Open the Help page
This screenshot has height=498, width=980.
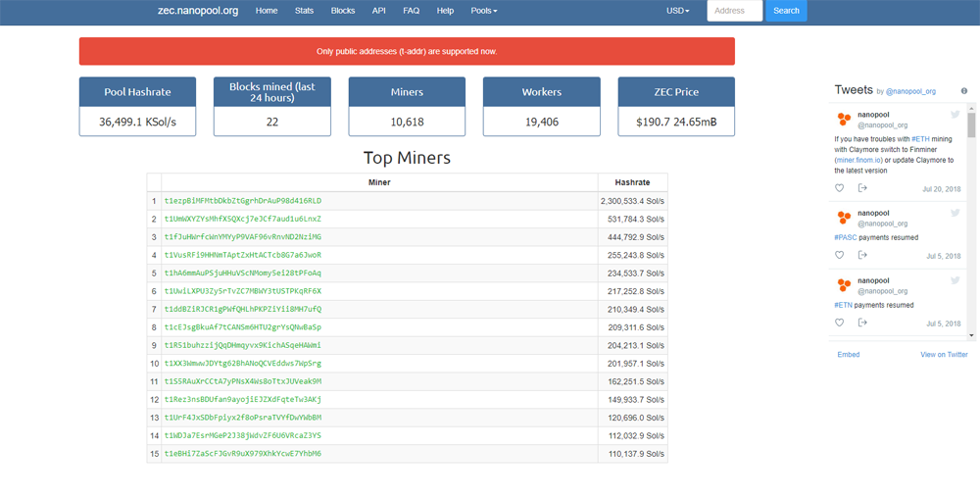tap(445, 11)
